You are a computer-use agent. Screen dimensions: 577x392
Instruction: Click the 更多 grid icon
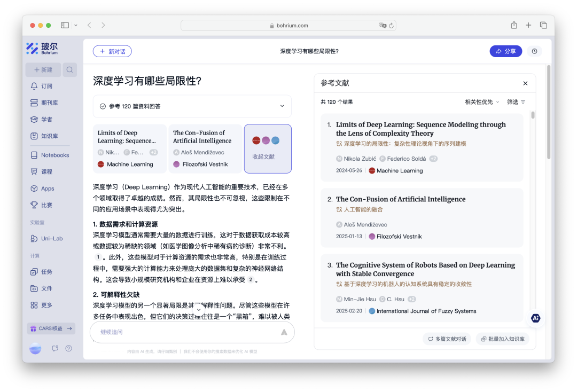click(x=34, y=305)
